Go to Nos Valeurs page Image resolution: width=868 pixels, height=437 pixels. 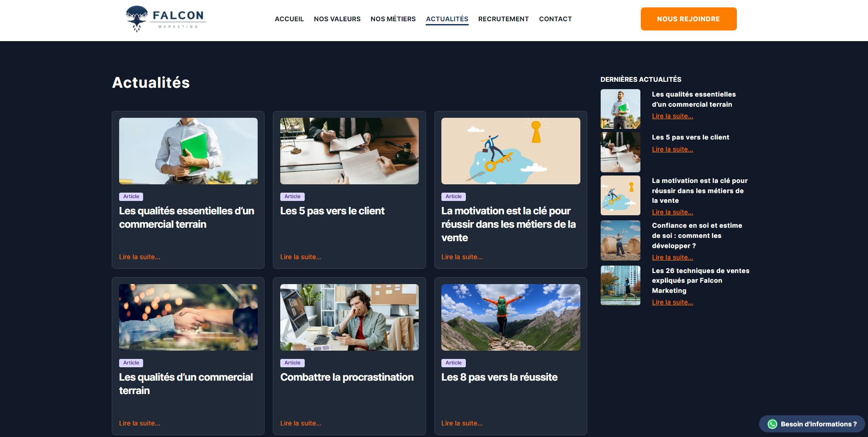point(337,19)
